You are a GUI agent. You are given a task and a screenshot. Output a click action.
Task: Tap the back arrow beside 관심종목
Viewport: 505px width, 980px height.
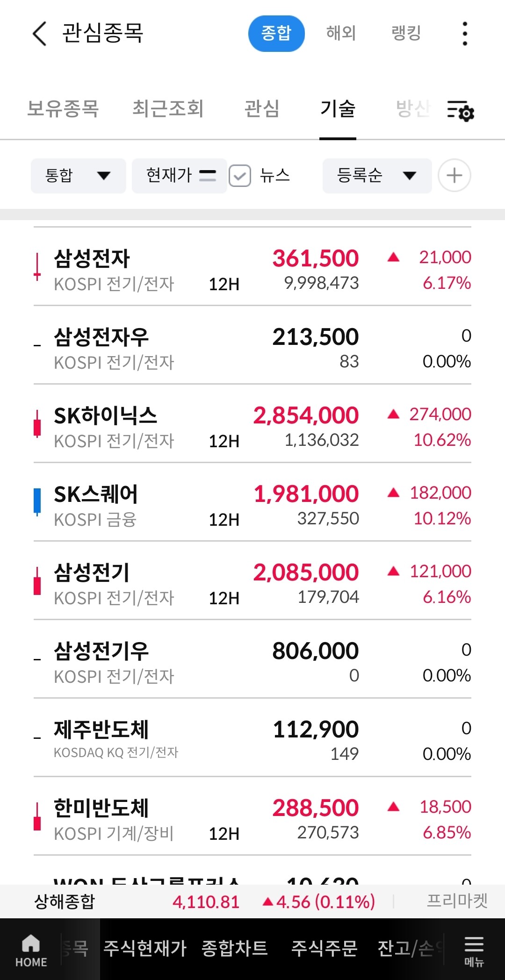(x=40, y=34)
